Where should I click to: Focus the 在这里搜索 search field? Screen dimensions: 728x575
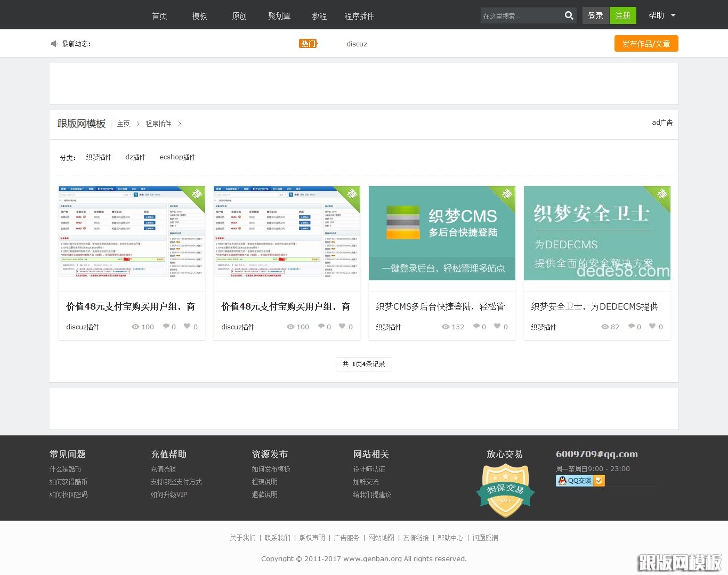(x=520, y=16)
